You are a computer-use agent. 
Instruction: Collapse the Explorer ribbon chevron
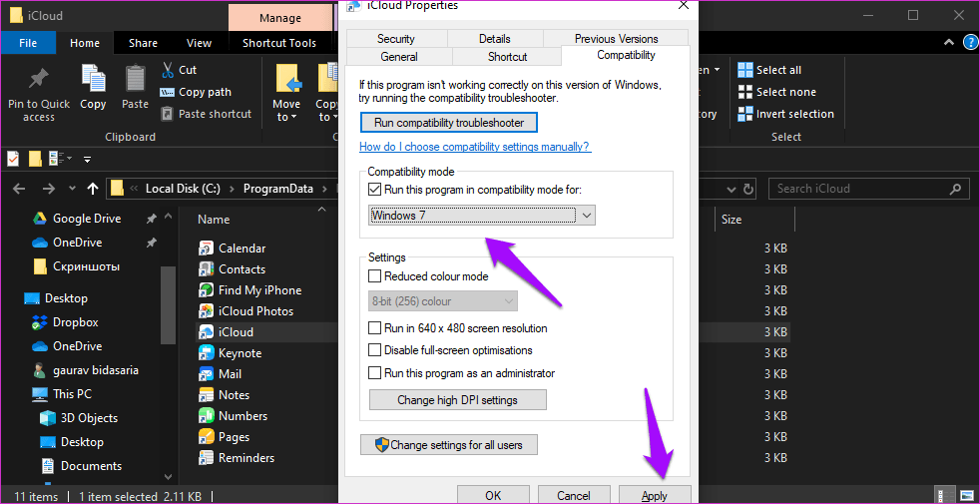tap(949, 43)
